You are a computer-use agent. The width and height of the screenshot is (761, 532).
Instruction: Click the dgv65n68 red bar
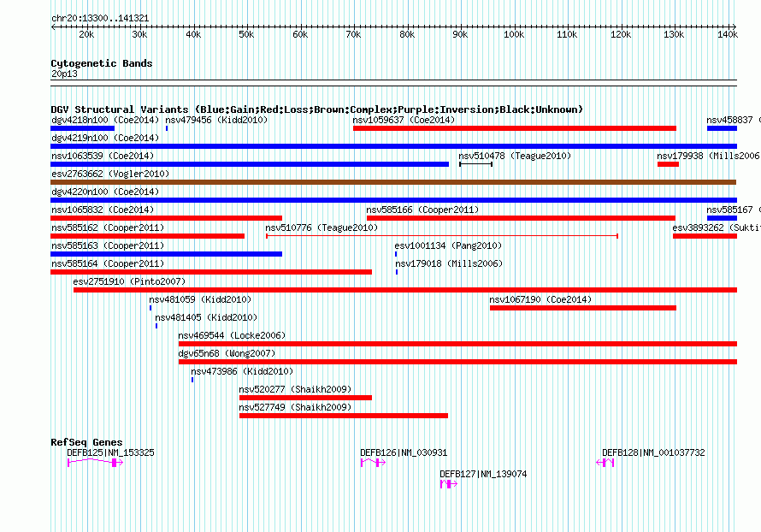pos(457,362)
